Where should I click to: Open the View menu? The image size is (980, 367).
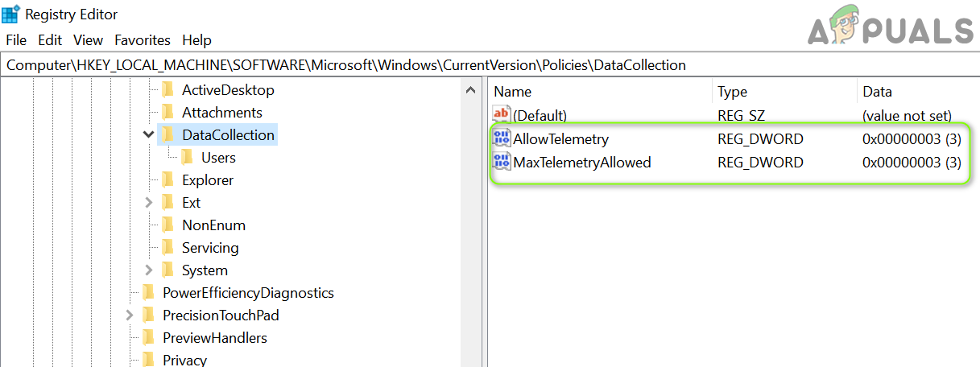point(88,39)
